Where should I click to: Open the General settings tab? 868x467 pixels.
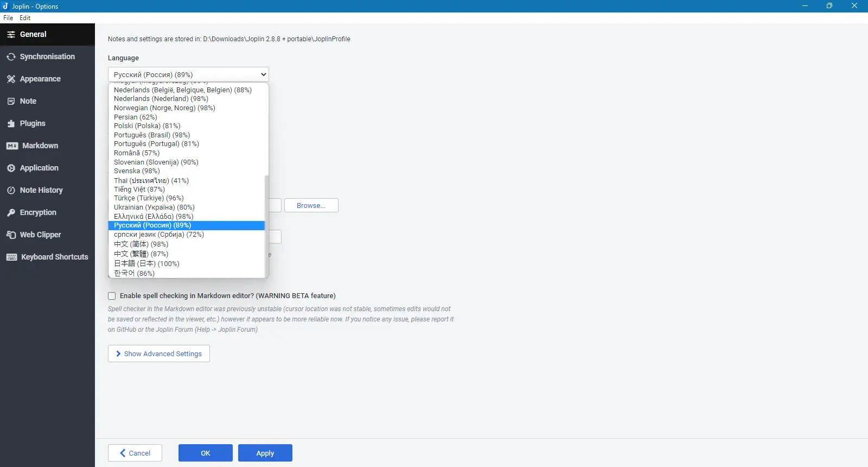tap(47, 34)
